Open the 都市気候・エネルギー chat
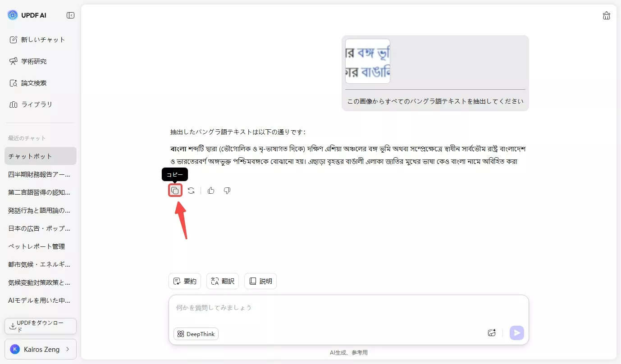 (41, 264)
